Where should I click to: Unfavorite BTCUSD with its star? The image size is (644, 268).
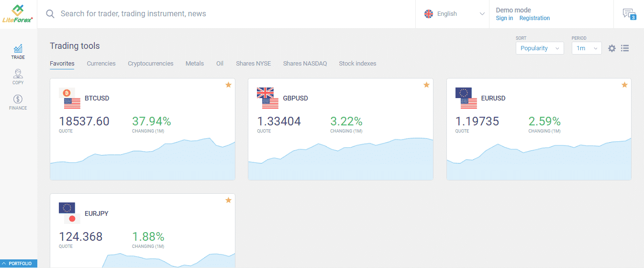(228, 85)
